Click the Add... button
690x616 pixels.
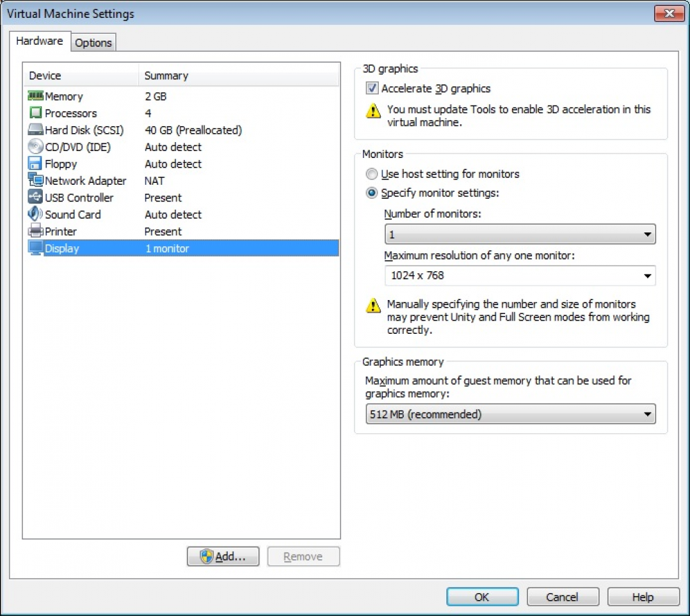223,557
